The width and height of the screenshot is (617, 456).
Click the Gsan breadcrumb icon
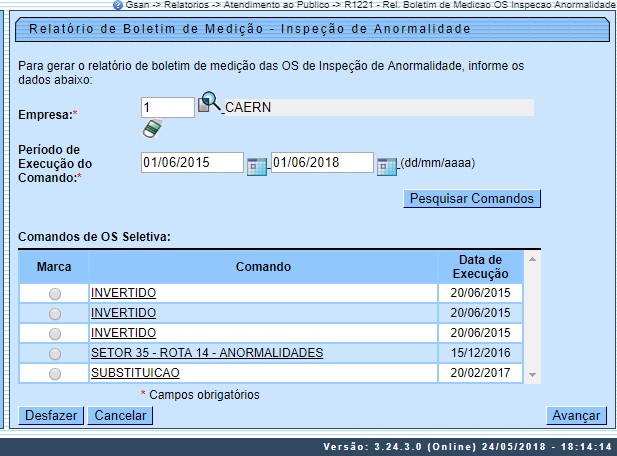click(117, 5)
